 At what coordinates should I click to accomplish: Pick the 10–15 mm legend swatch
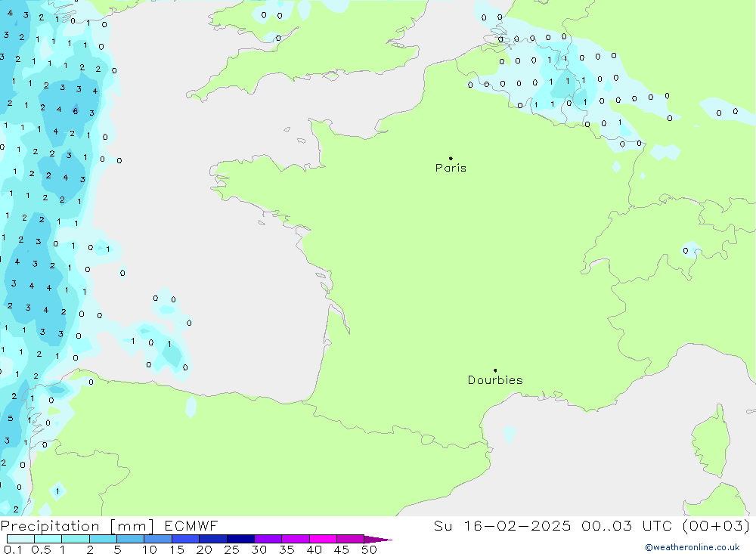click(158, 539)
